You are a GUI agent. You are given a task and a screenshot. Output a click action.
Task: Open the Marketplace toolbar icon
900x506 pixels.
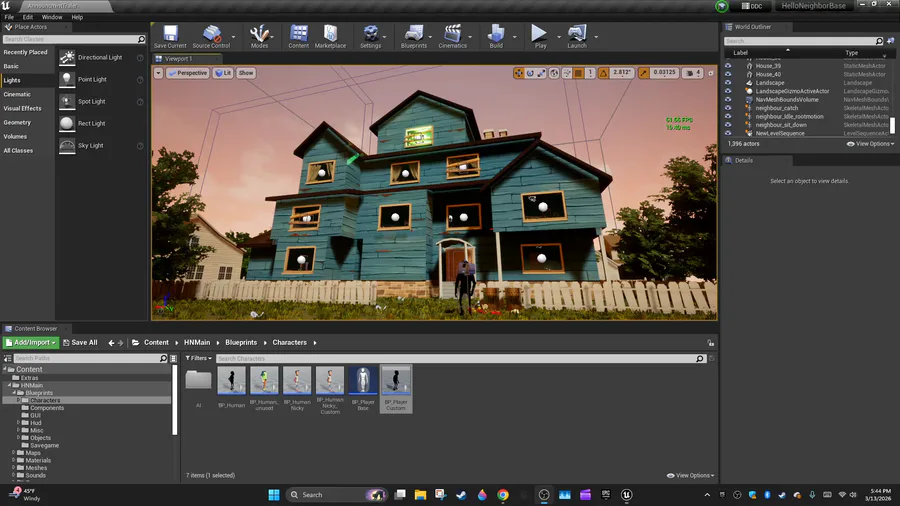click(330, 37)
